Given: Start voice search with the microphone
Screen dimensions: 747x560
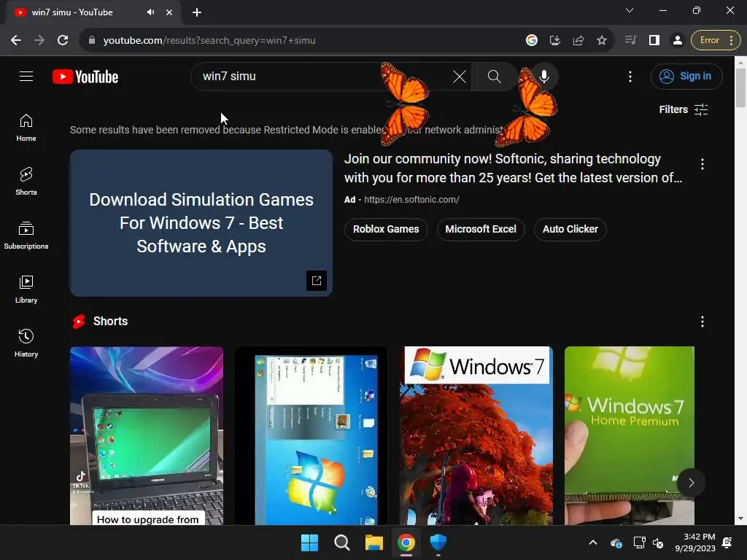Looking at the screenshot, I should pyautogui.click(x=543, y=76).
